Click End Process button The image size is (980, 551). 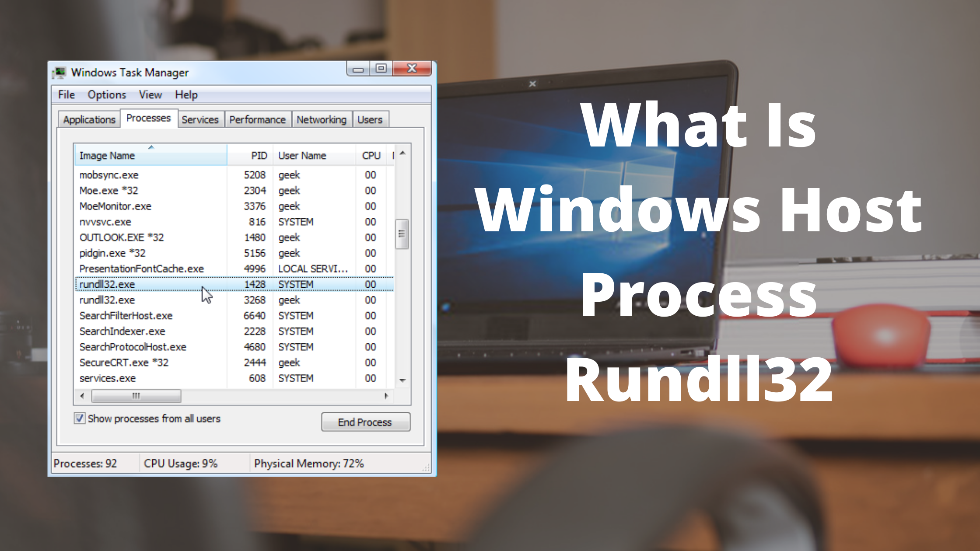pyautogui.click(x=364, y=422)
